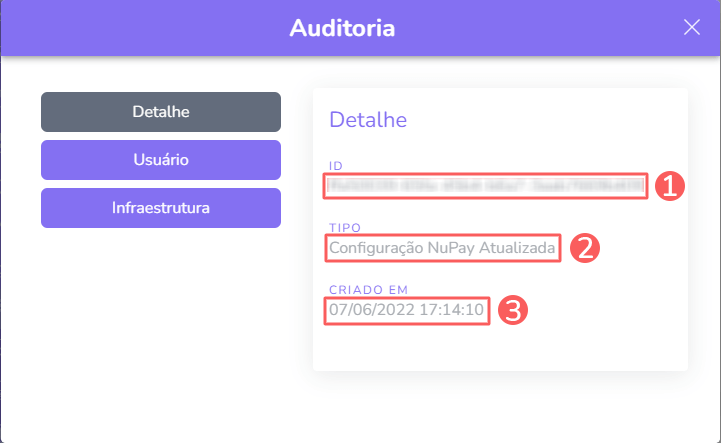Switch to the Usuário tab
The height and width of the screenshot is (443, 721).
(161, 160)
